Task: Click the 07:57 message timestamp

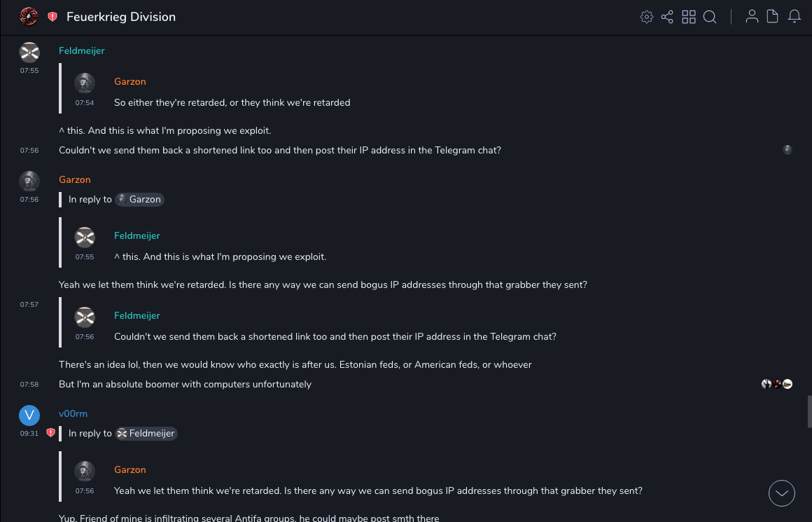Action: coord(29,305)
